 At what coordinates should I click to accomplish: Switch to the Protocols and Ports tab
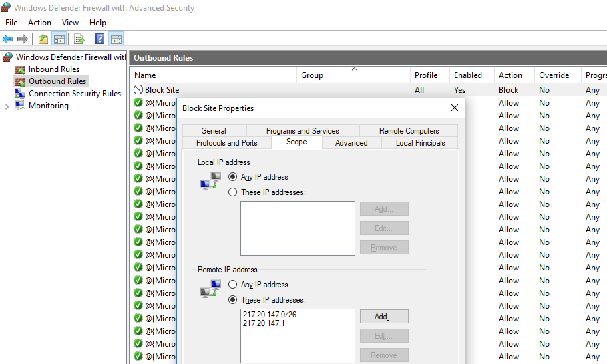pos(226,142)
